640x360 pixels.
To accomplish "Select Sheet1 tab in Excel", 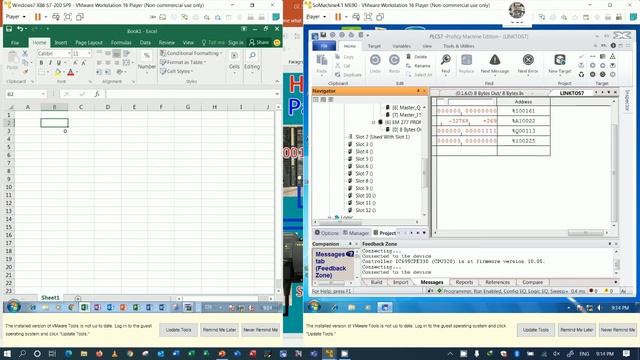I will [x=50, y=298].
